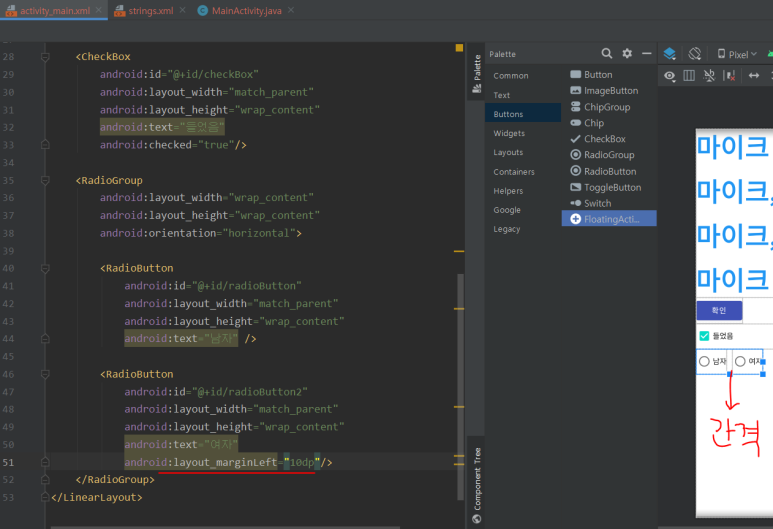Open the Helpers palette category

tap(523, 191)
